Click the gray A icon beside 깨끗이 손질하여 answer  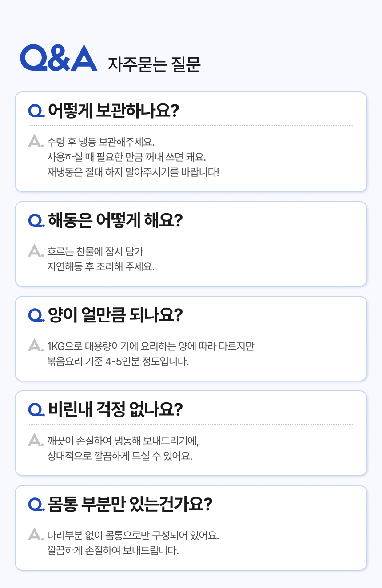[x=35, y=440]
